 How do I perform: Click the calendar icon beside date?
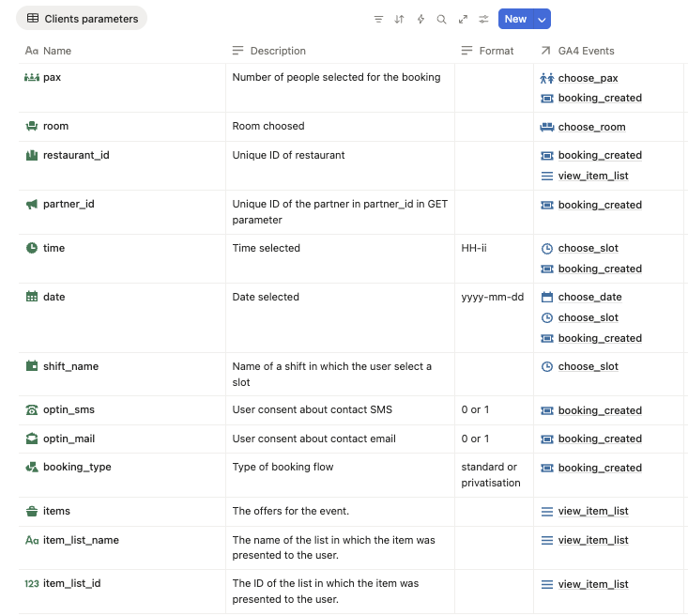pos(32,297)
